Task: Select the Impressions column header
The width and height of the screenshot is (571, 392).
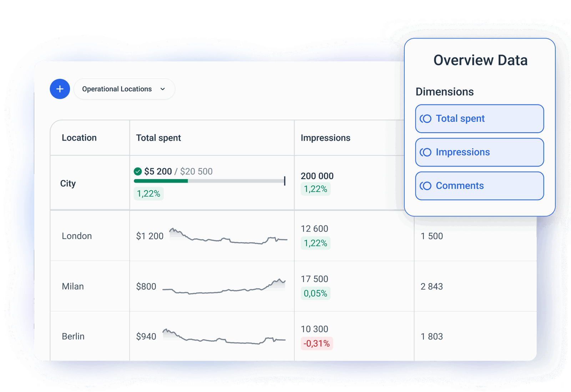Action: pyautogui.click(x=326, y=138)
